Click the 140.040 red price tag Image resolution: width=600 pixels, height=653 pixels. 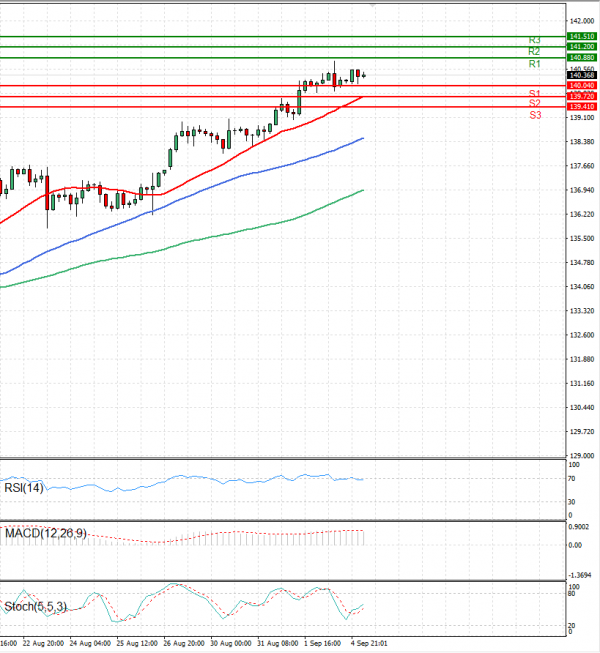point(582,86)
